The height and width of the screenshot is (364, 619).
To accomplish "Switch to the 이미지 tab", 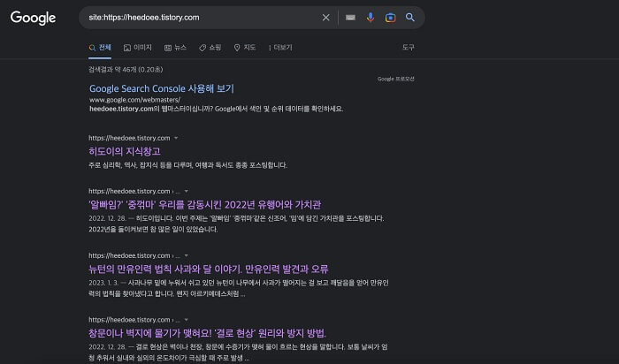I will (138, 48).
